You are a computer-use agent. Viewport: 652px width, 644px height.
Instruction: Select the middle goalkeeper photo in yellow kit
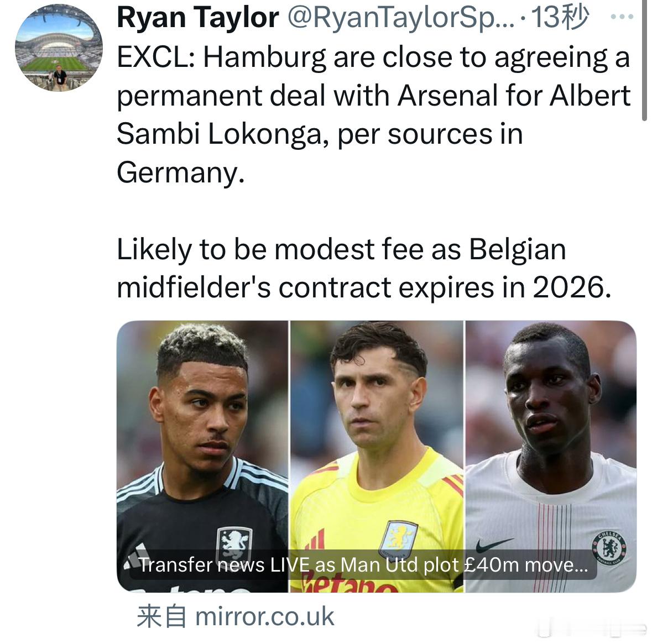[x=377, y=456]
